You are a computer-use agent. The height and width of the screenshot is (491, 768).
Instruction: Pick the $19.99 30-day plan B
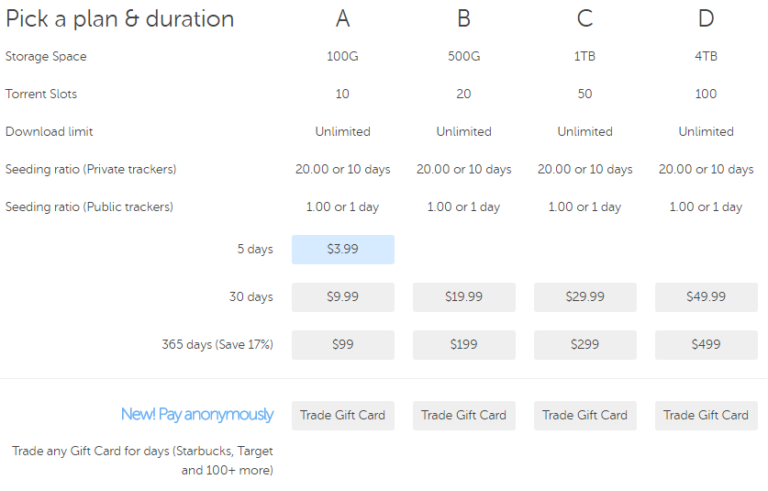(464, 297)
